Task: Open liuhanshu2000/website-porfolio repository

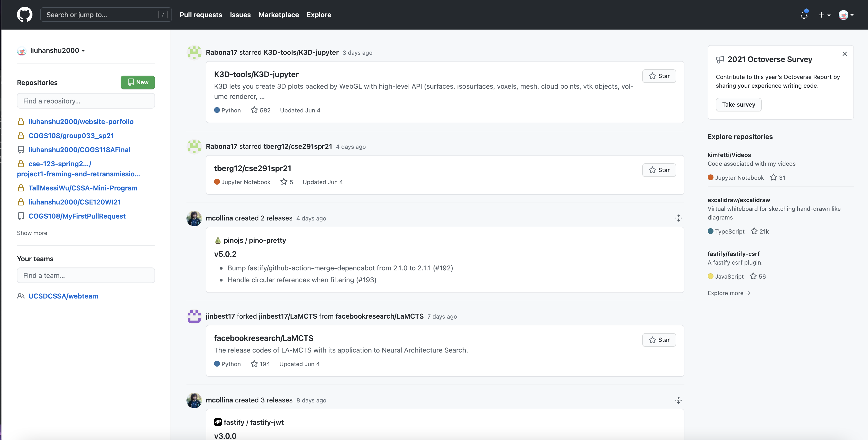Action: 81,121
